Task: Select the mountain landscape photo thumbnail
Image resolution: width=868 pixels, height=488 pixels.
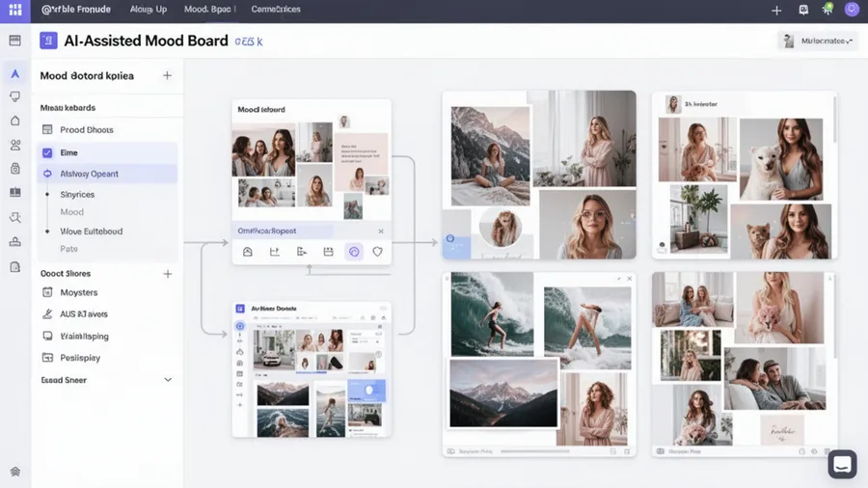Action: 503,393
